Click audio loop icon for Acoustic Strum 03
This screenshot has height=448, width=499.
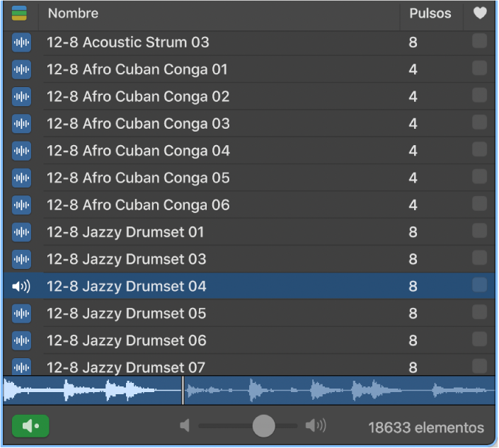[22, 42]
